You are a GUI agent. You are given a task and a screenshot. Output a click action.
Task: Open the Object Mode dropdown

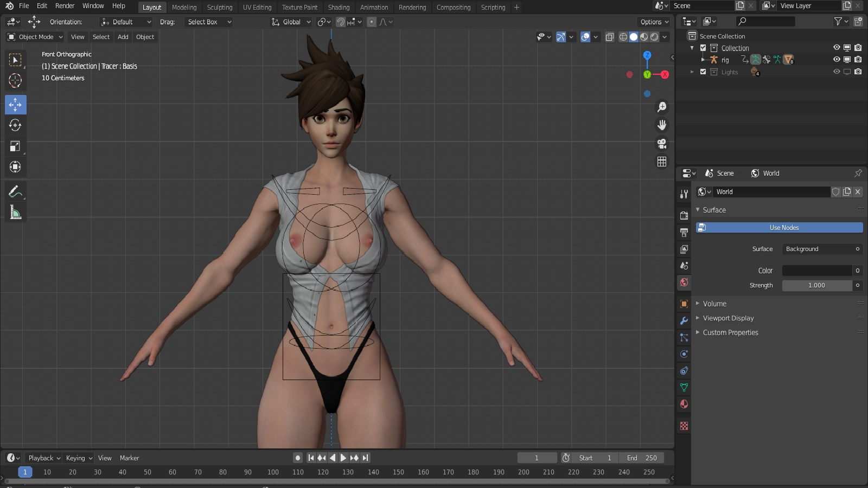click(x=35, y=37)
